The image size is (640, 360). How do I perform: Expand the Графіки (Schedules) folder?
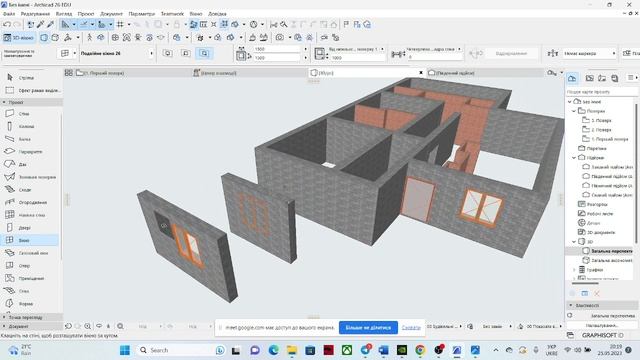coord(574,270)
